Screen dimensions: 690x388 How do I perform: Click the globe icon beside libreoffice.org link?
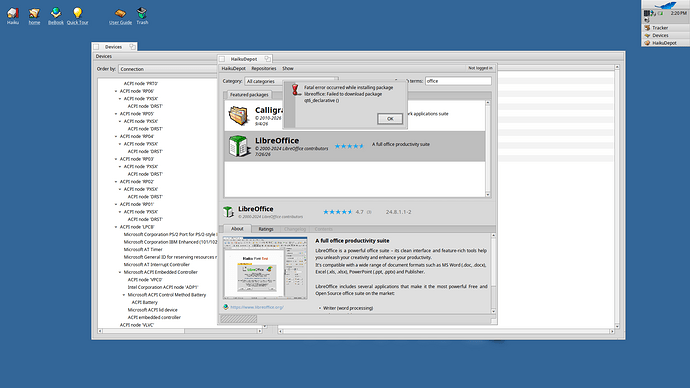pyautogui.click(x=226, y=307)
